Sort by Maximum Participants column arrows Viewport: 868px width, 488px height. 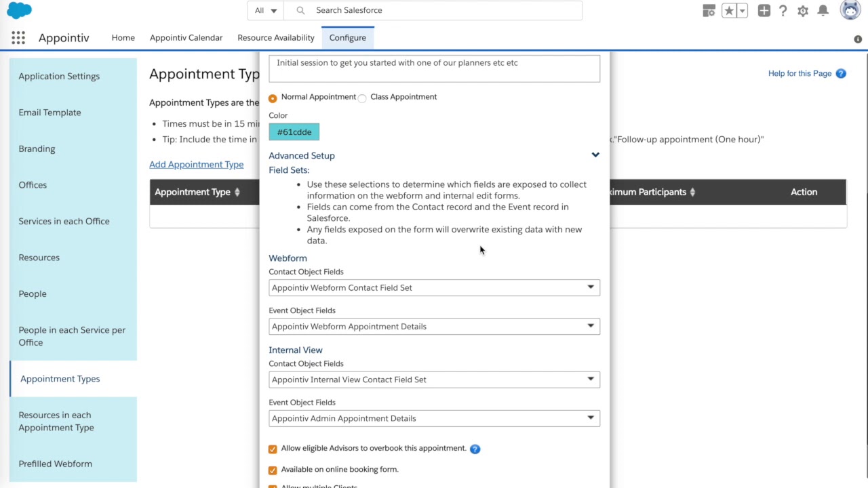click(x=692, y=192)
